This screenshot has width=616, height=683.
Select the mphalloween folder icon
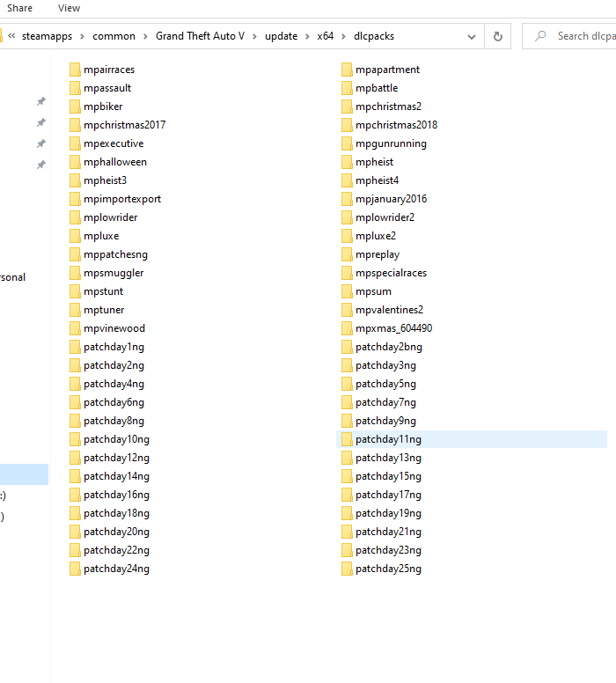pyautogui.click(x=75, y=162)
